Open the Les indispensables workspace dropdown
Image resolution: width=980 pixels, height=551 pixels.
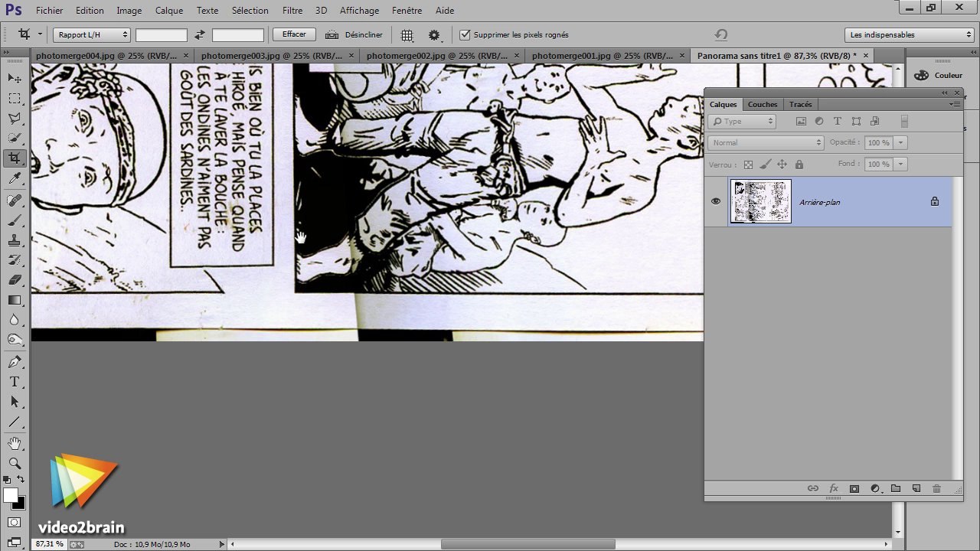click(x=910, y=34)
